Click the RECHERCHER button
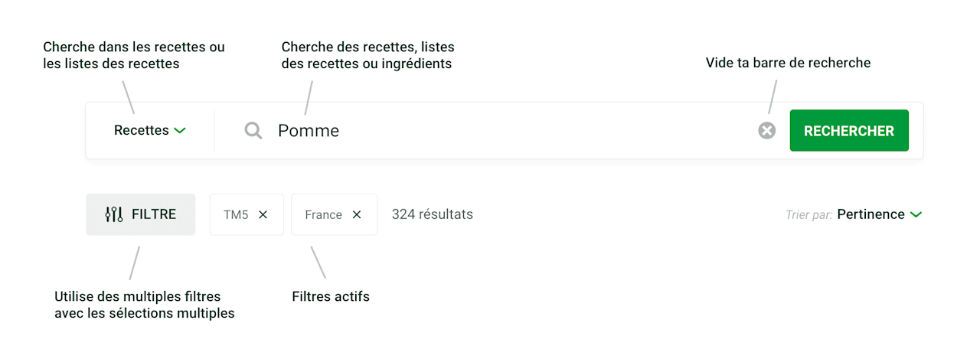The width and height of the screenshot is (980, 359). click(849, 131)
